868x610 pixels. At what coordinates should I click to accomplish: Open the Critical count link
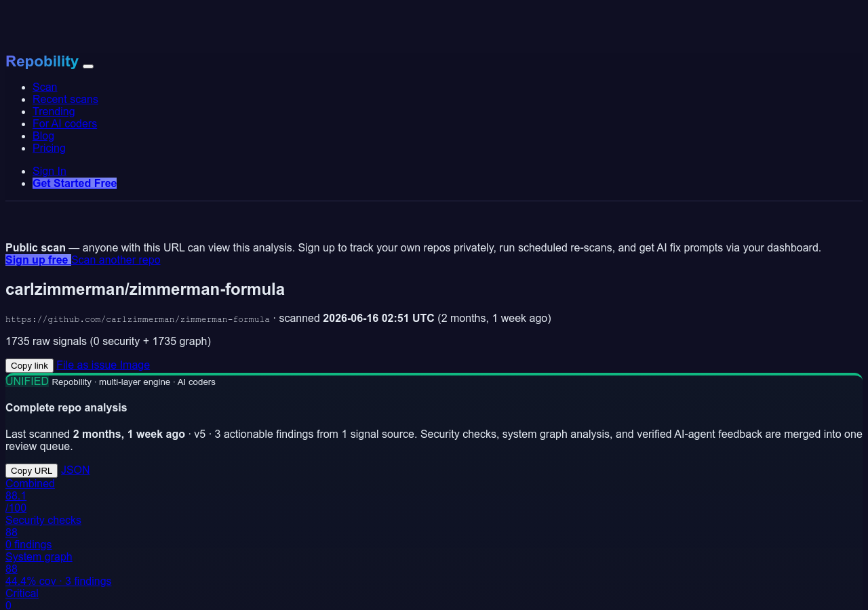pos(22,593)
